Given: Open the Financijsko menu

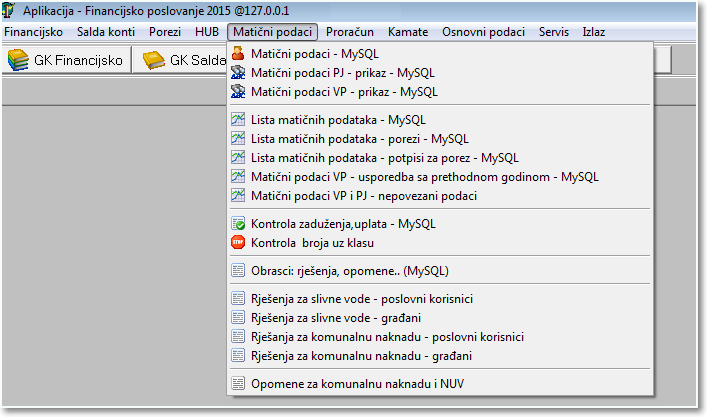Looking at the screenshot, I should (34, 32).
